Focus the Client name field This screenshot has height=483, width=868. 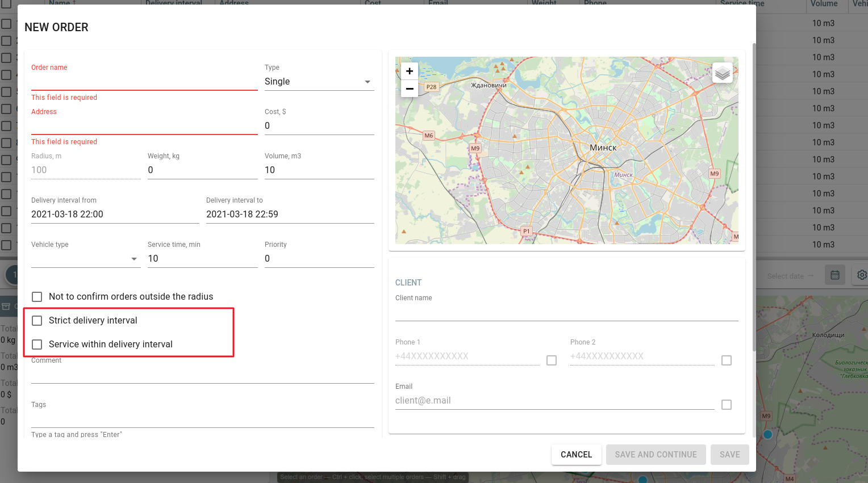pos(566,312)
